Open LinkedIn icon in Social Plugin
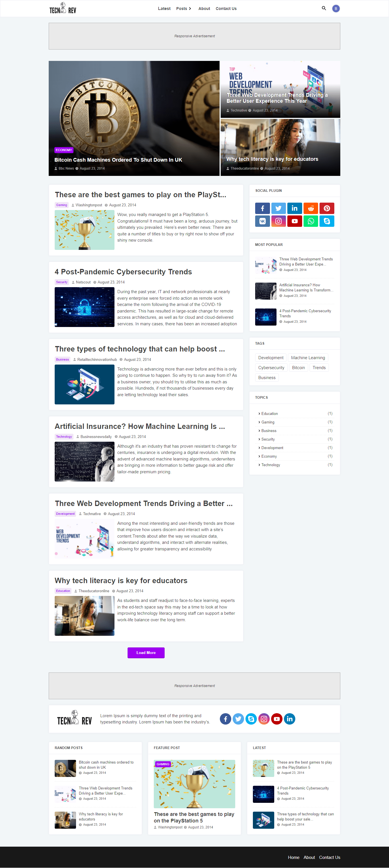The image size is (389, 868). tap(295, 208)
